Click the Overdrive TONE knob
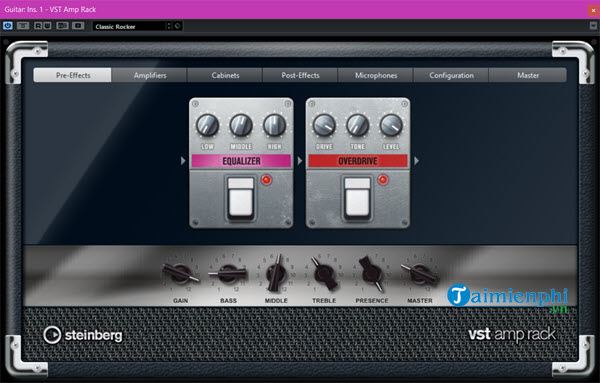This screenshot has height=383, width=600. (357, 125)
